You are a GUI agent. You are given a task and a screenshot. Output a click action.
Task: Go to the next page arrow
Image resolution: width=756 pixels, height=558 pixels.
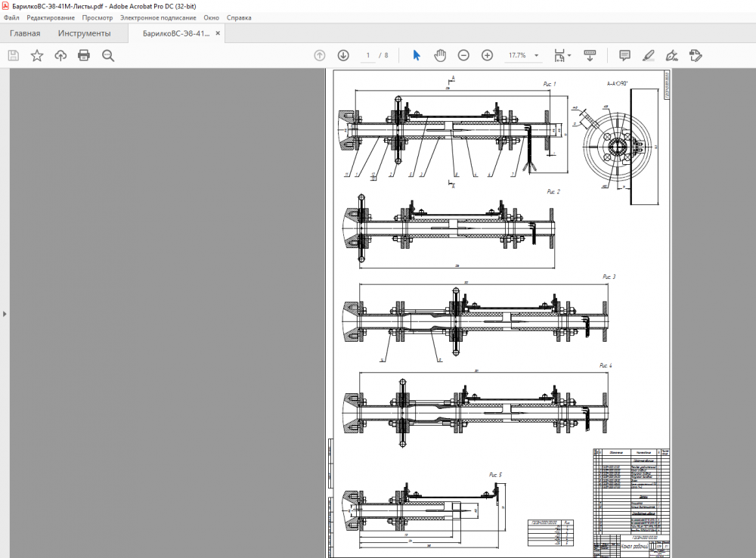tap(343, 55)
